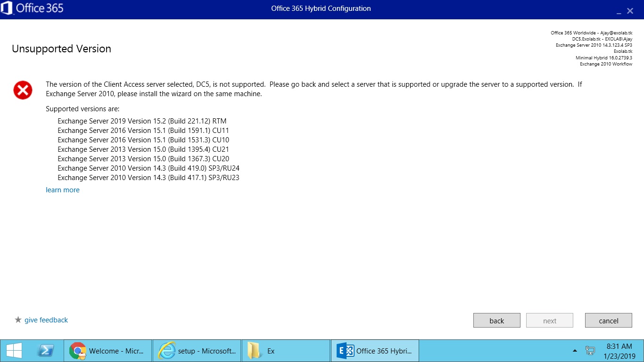Select Exchange Server 2016 CU10 line
The height and width of the screenshot is (362, 644).
(143, 140)
